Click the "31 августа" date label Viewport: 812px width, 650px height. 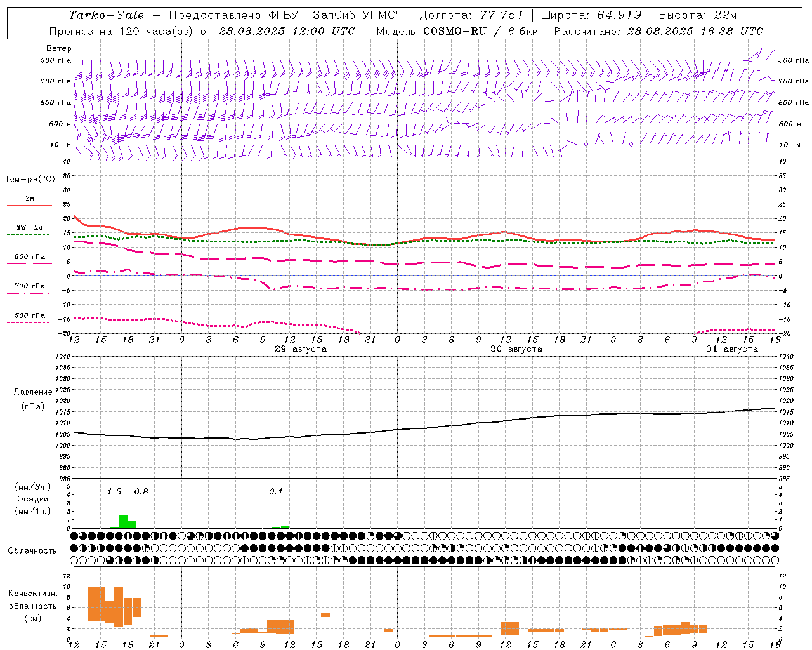[x=732, y=349]
